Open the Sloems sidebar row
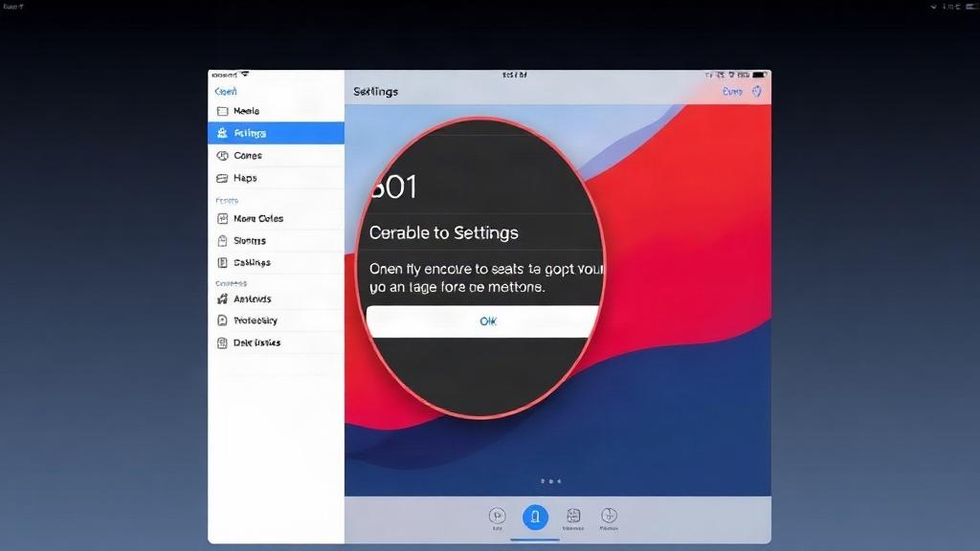This screenshot has width=980, height=551. point(276,240)
